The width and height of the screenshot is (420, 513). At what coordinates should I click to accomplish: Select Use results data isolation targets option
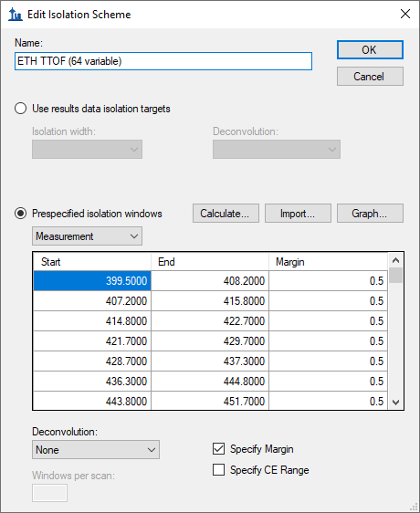coord(21,109)
